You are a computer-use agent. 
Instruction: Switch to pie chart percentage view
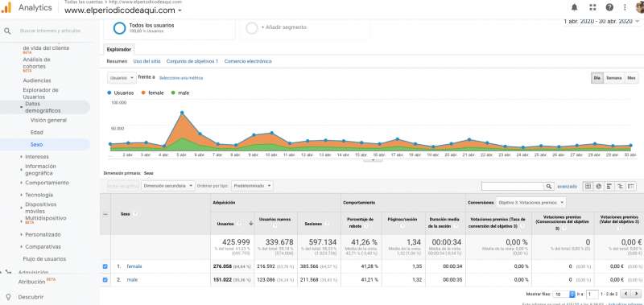pos(599,187)
